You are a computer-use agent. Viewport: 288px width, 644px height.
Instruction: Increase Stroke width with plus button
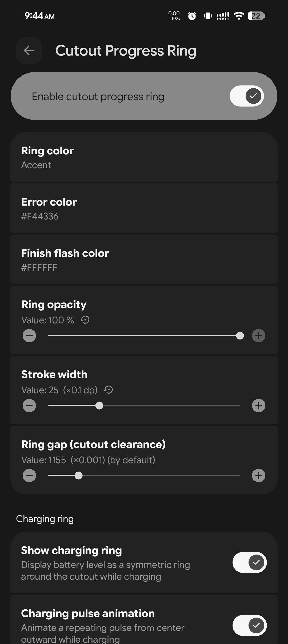[x=258, y=406]
